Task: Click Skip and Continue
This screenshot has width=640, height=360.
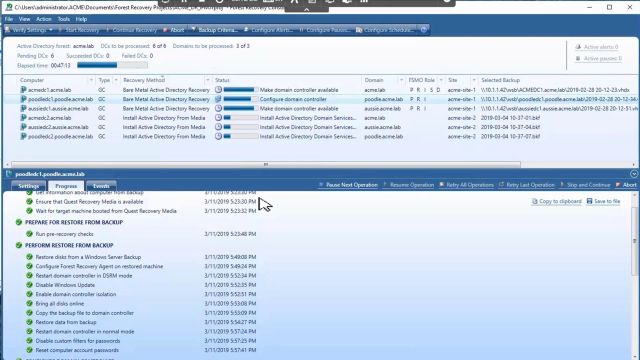Action: tap(585, 185)
